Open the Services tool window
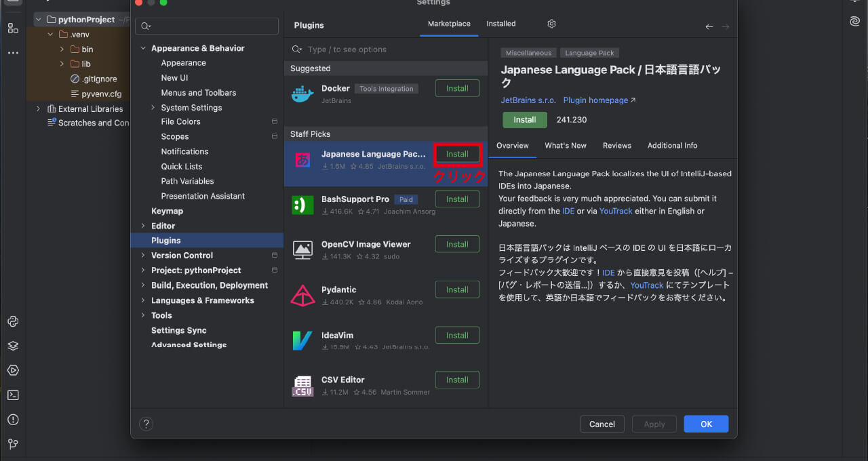 pos(12,370)
